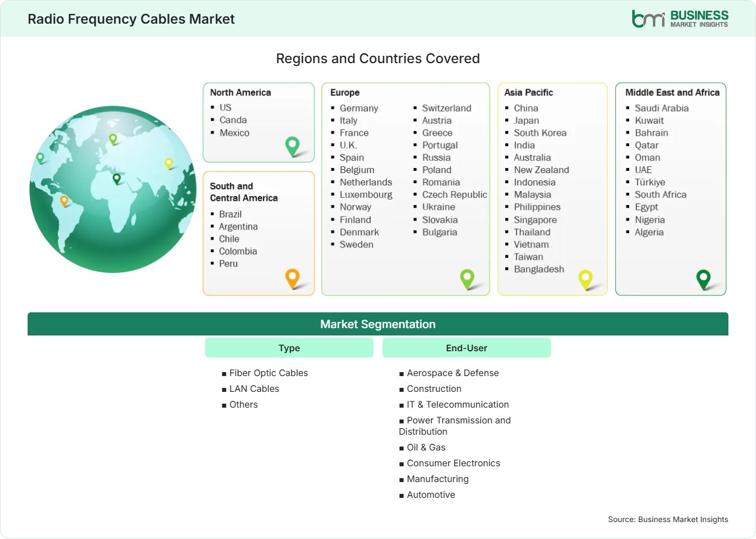Click Algeria in Middle East and Africa list

pos(649,232)
